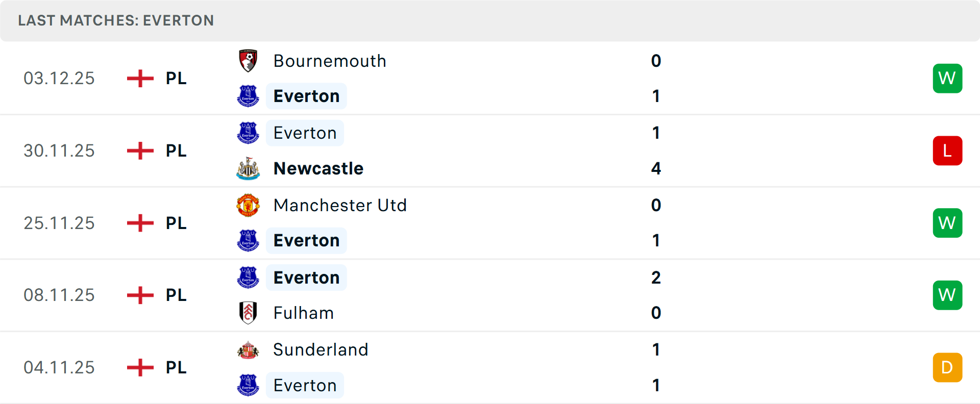Image resolution: width=980 pixels, height=404 pixels.
Task: Click the Manchester Utd club crest
Action: point(248,205)
